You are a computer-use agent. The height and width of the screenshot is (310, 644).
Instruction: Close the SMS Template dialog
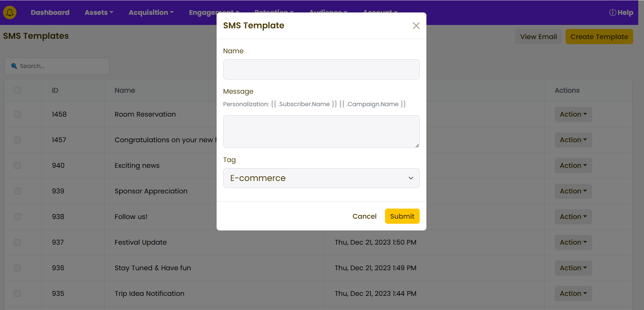coord(416,26)
